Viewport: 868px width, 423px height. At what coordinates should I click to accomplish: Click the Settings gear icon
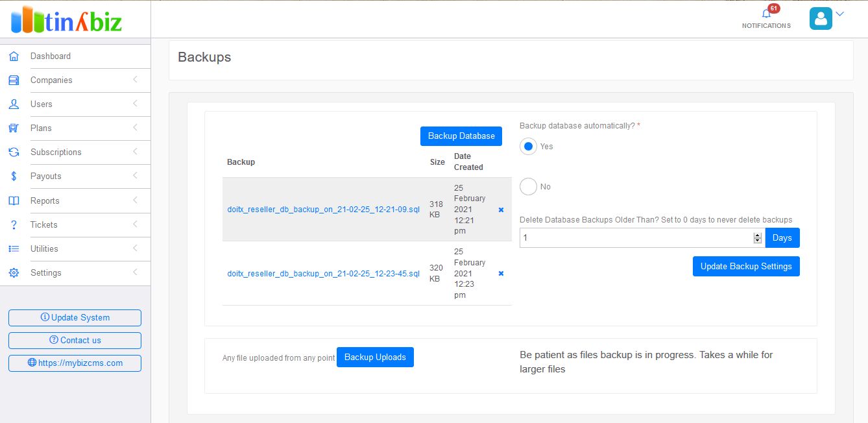click(14, 273)
